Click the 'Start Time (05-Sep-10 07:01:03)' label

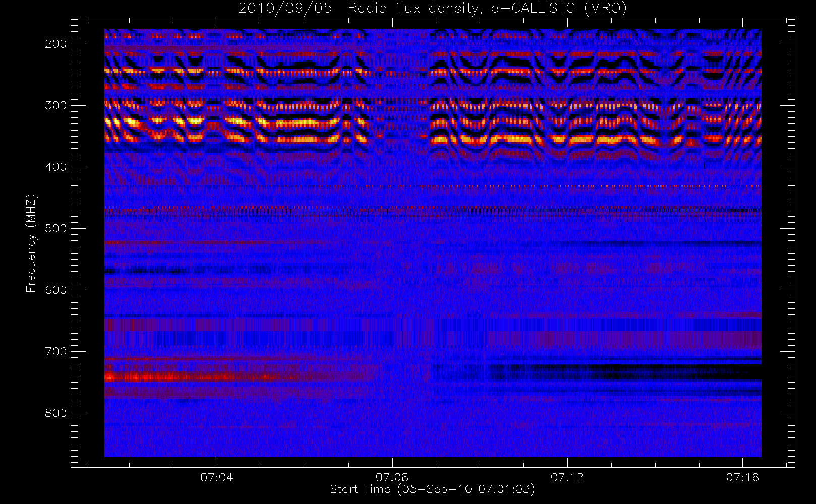tap(432, 489)
